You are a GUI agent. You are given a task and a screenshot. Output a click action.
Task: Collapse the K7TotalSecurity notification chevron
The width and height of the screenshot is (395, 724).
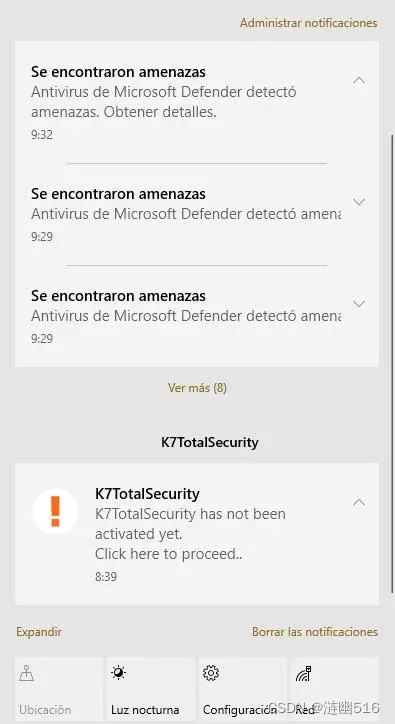point(359,502)
